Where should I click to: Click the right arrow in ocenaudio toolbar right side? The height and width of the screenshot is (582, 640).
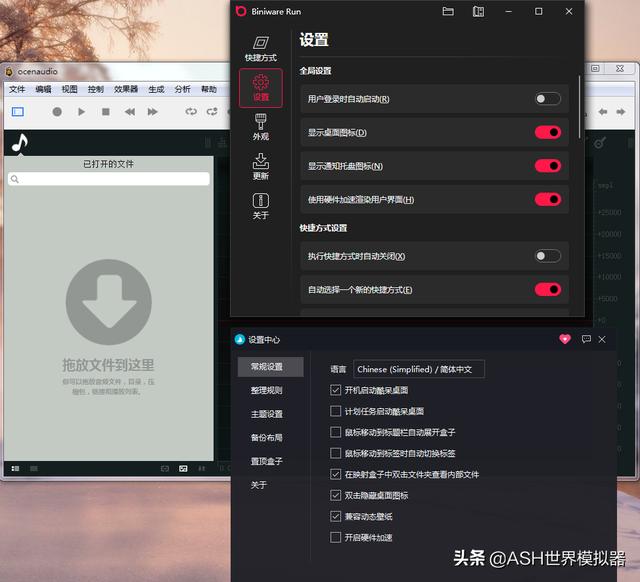click(x=621, y=111)
